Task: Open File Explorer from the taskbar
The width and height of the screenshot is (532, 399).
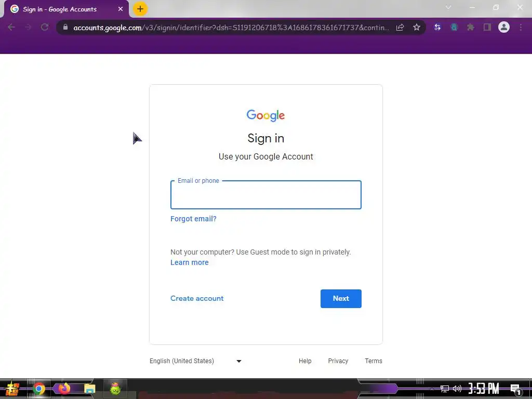Action: 89,389
